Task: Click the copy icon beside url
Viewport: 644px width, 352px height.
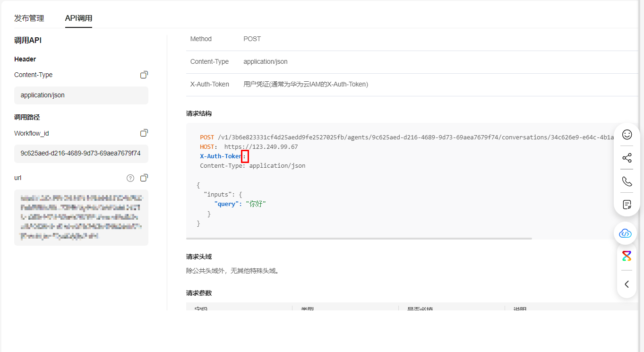Action: point(144,178)
